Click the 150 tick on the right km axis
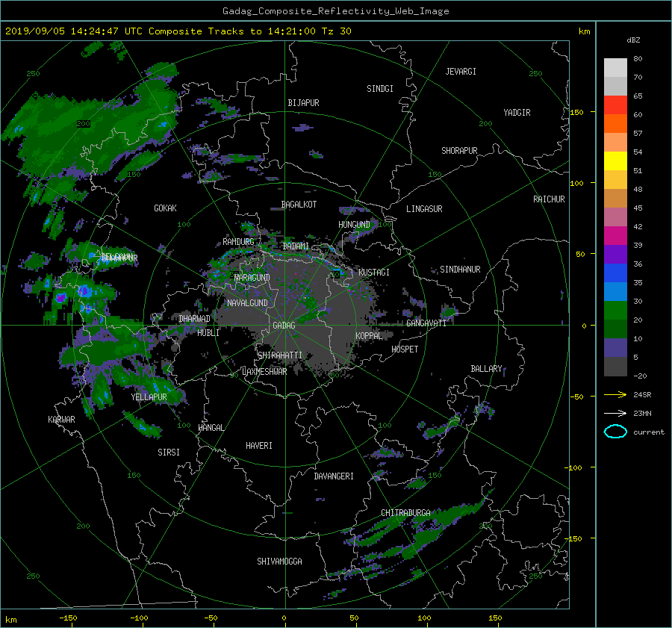Image resolution: width=672 pixels, height=628 pixels. click(x=577, y=112)
